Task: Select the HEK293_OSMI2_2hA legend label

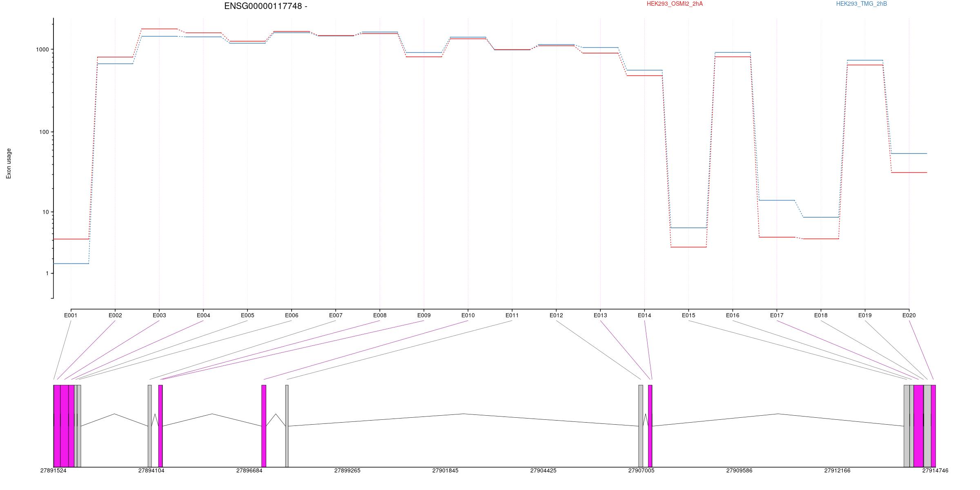Action: [x=675, y=4]
